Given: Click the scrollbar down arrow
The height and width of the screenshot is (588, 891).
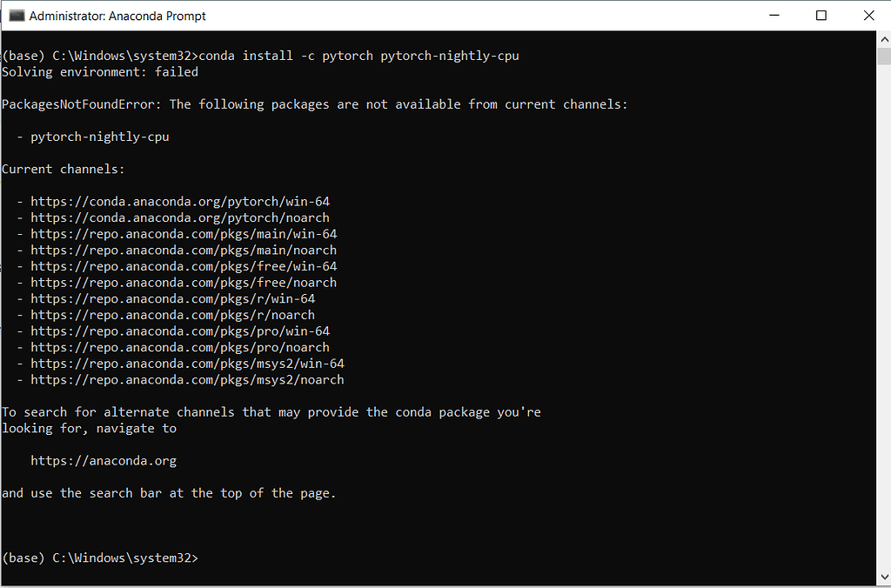Looking at the screenshot, I should (883, 580).
